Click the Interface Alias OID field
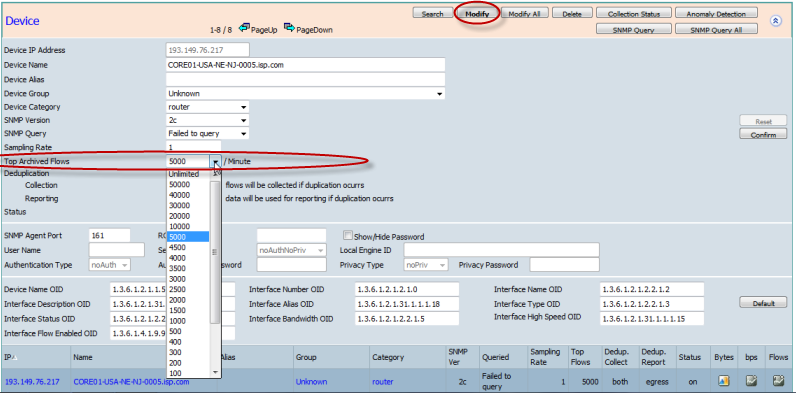Viewport: 796px width, 393px height. [x=407, y=304]
